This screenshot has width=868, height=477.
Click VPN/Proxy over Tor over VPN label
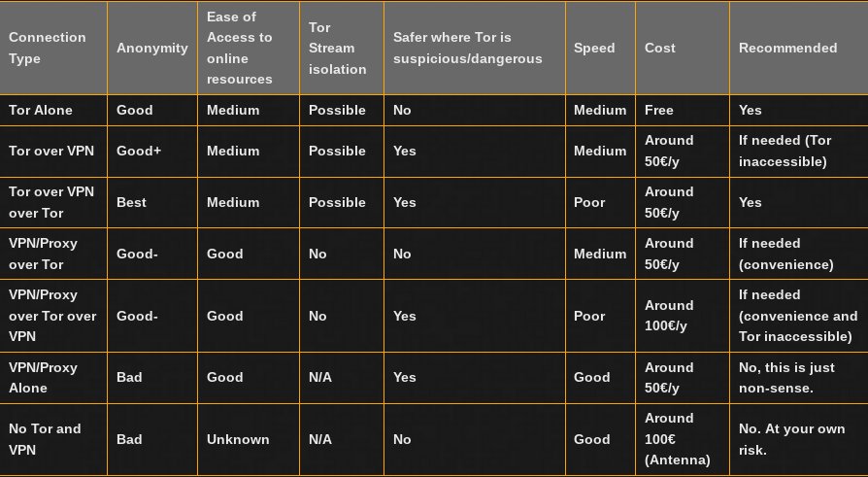[x=53, y=316]
